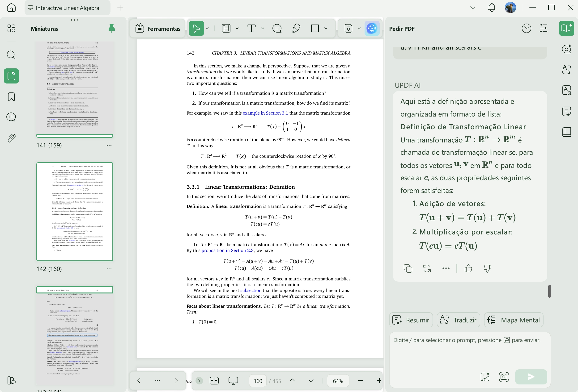Image resolution: width=578 pixels, height=392 pixels.
Task: Open the attachments paperclip icon
Action: [x=11, y=138]
